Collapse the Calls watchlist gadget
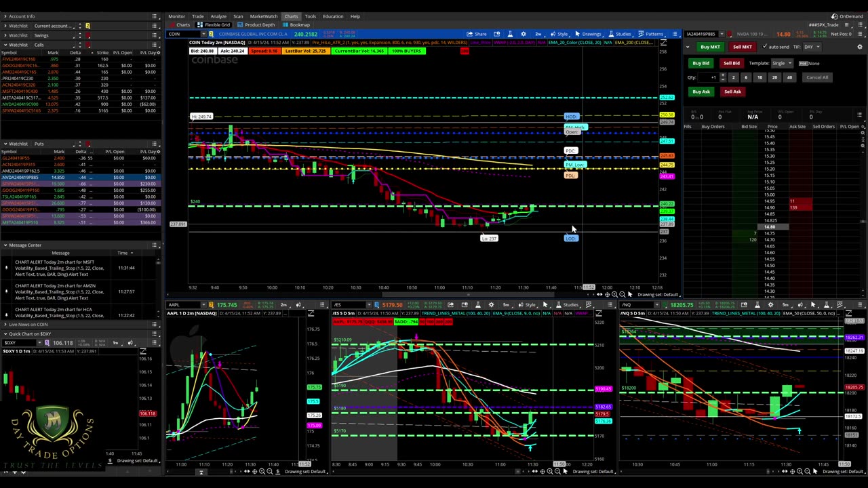868x488 pixels. point(5,45)
